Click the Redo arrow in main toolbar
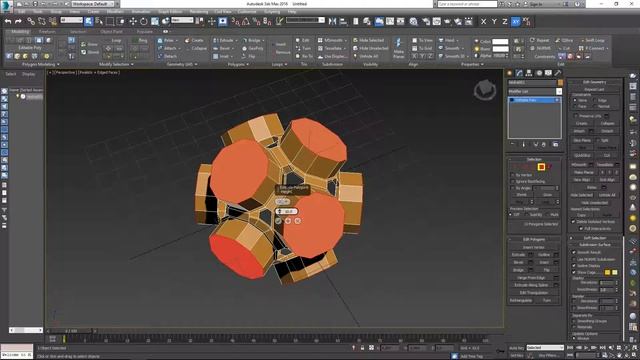640x360 pixels. pyautogui.click(x=18, y=22)
